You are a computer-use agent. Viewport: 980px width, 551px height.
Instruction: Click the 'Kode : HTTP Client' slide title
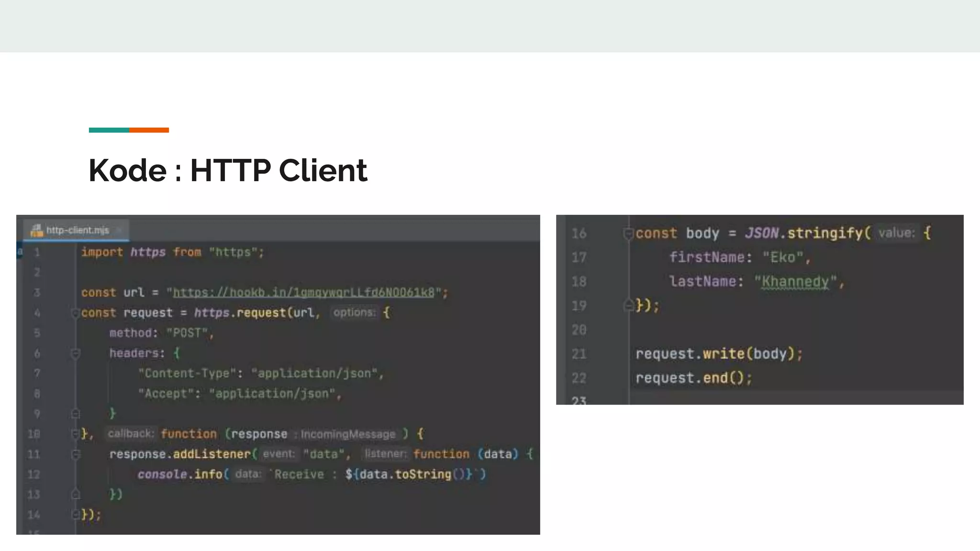[x=228, y=170]
